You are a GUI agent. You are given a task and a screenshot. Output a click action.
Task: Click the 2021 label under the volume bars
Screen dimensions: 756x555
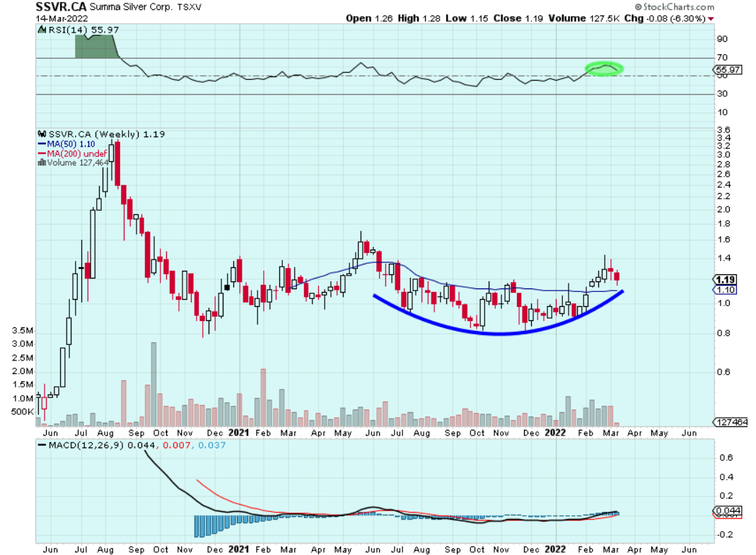tap(238, 433)
